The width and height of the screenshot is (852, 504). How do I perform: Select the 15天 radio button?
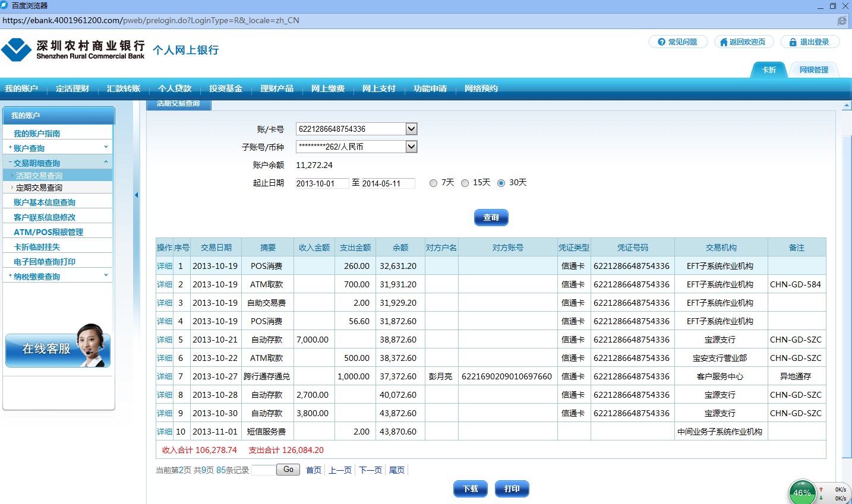pyautogui.click(x=465, y=183)
